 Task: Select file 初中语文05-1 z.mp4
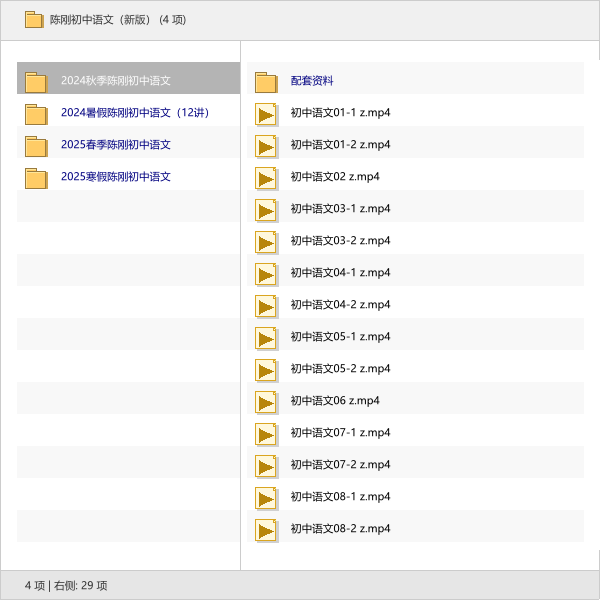click(340, 337)
